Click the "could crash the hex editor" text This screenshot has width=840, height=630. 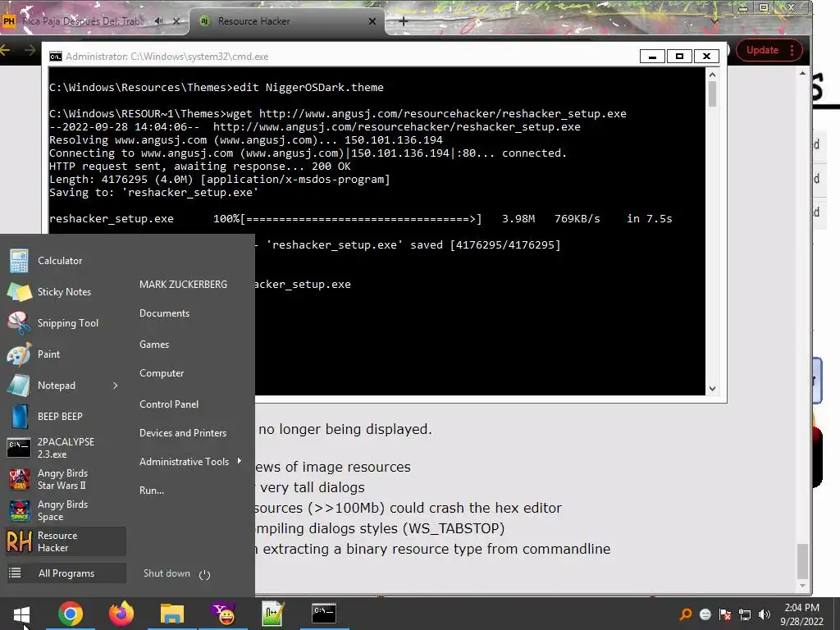click(x=477, y=508)
